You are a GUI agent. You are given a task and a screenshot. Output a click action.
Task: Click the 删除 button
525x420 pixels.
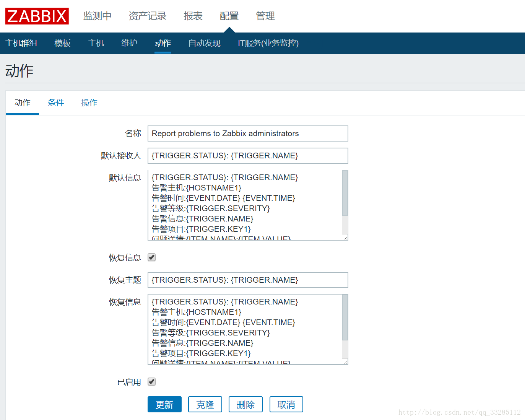[x=245, y=404]
